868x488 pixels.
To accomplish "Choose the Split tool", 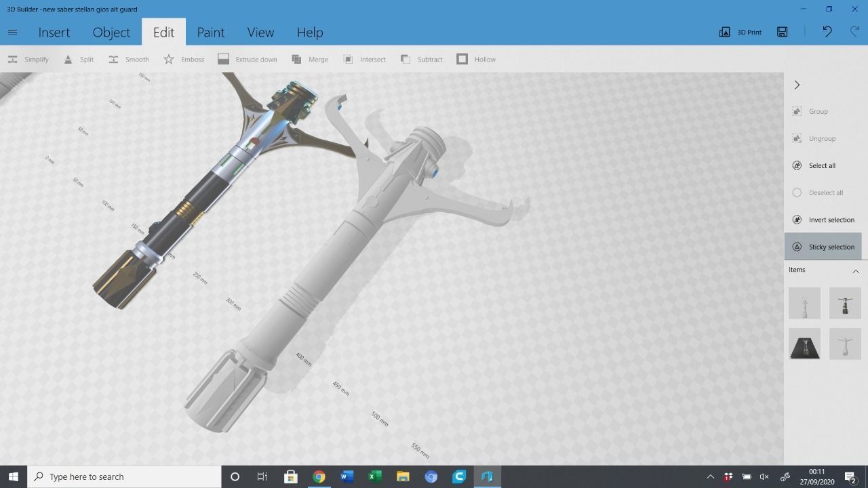I will tap(78, 59).
